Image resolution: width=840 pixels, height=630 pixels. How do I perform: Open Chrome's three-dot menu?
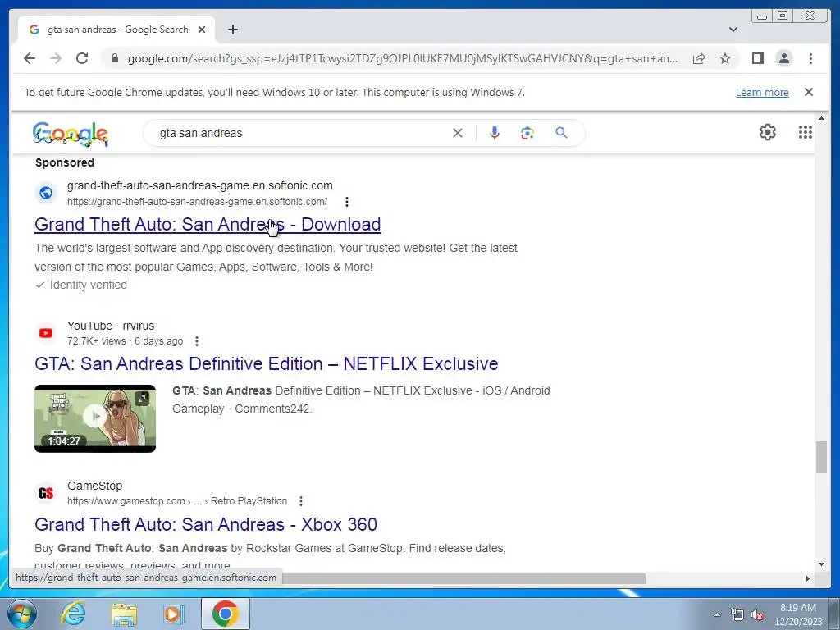810,58
